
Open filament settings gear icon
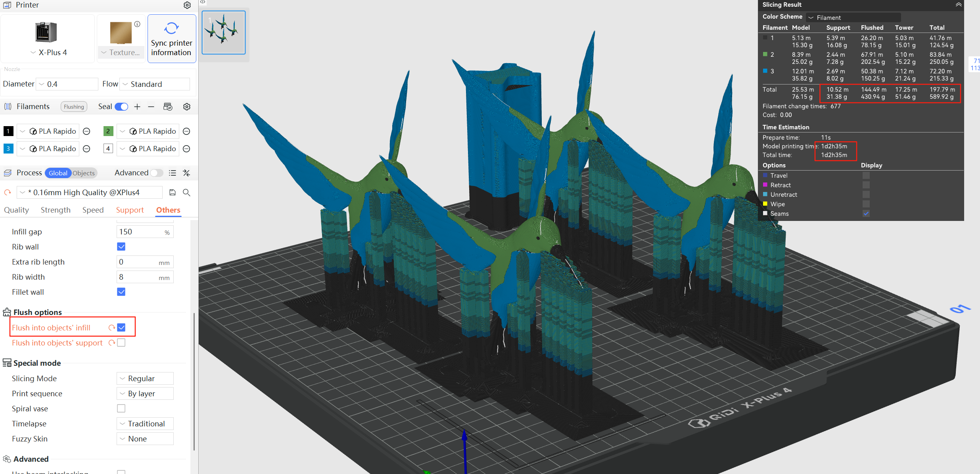[x=187, y=107]
